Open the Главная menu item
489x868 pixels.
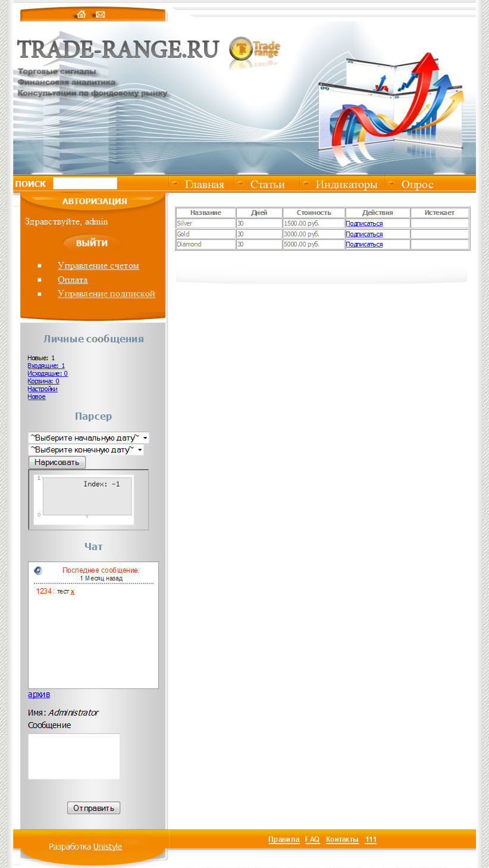click(205, 184)
